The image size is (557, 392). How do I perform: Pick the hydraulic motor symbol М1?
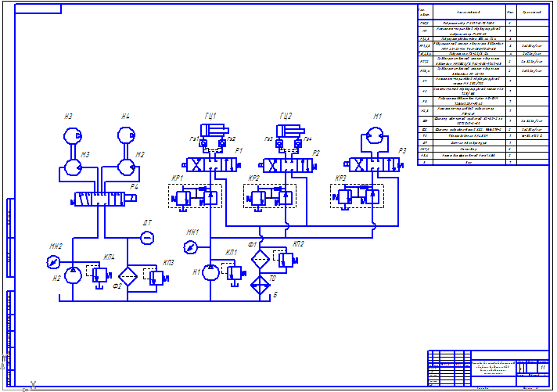coord(375,136)
